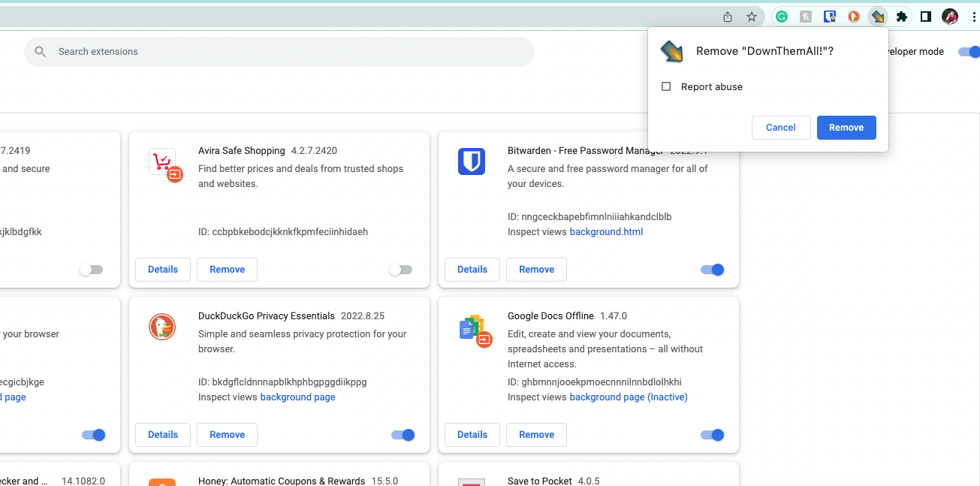Remove DuckDuckGo Privacy Essentials

[x=227, y=435]
